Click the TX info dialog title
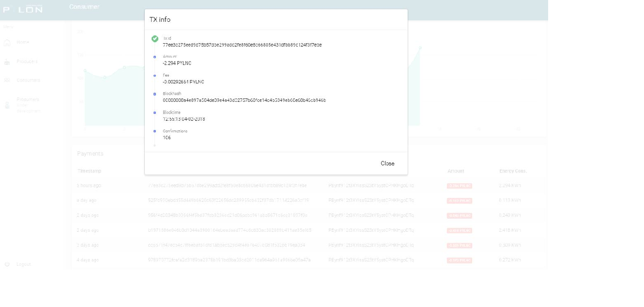644x307 pixels. click(x=160, y=20)
